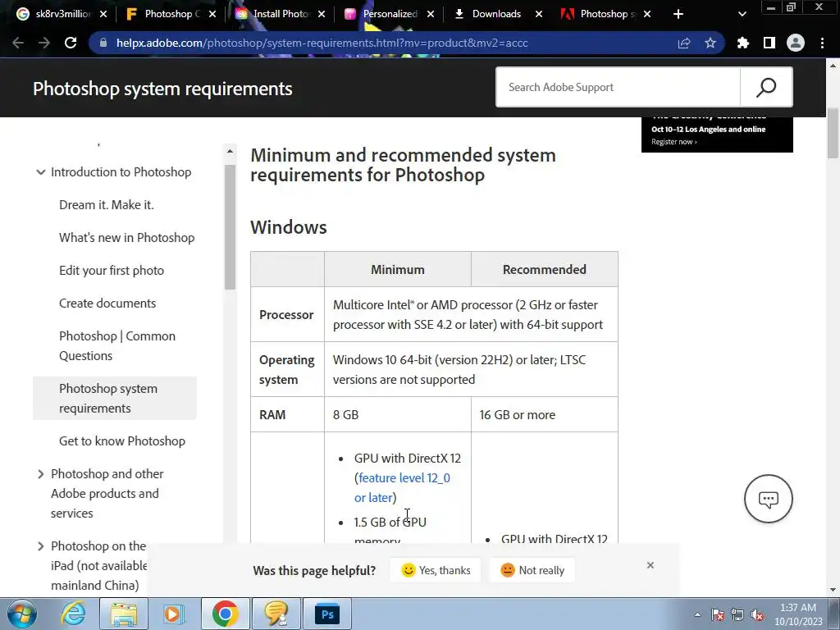Image resolution: width=840 pixels, height=630 pixels.
Task: Expand Photoshop on the iPad section
Action: (x=41, y=546)
